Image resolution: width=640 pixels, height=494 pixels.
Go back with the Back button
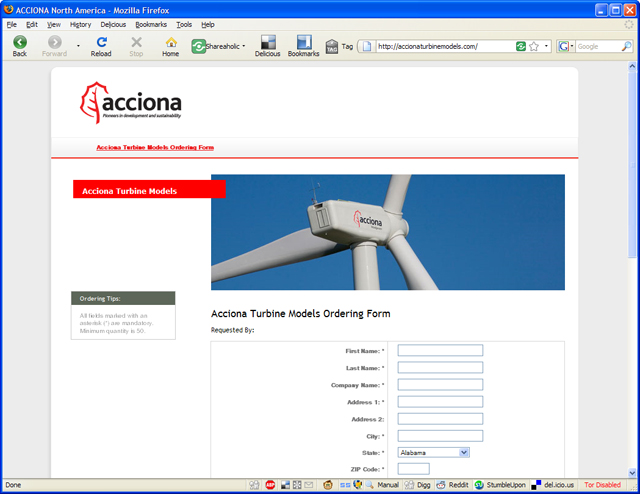20,46
